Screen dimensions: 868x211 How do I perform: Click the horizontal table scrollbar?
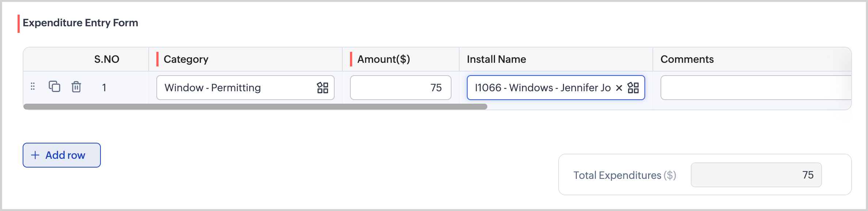click(255, 107)
